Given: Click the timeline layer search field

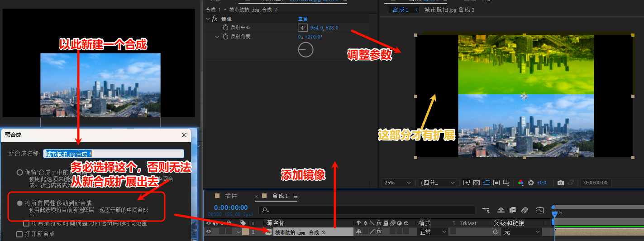Looking at the screenshot, I should pos(367,210).
